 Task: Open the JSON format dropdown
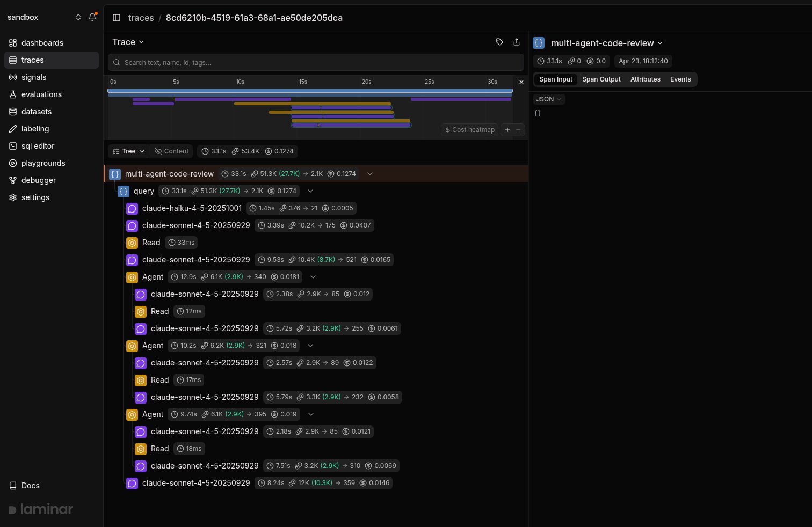549,99
